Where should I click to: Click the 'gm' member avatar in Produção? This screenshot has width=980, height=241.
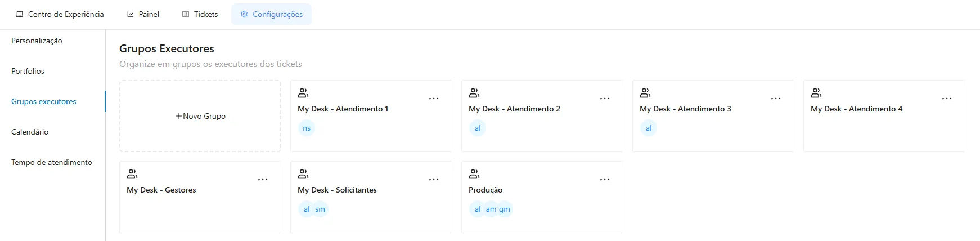(x=505, y=209)
